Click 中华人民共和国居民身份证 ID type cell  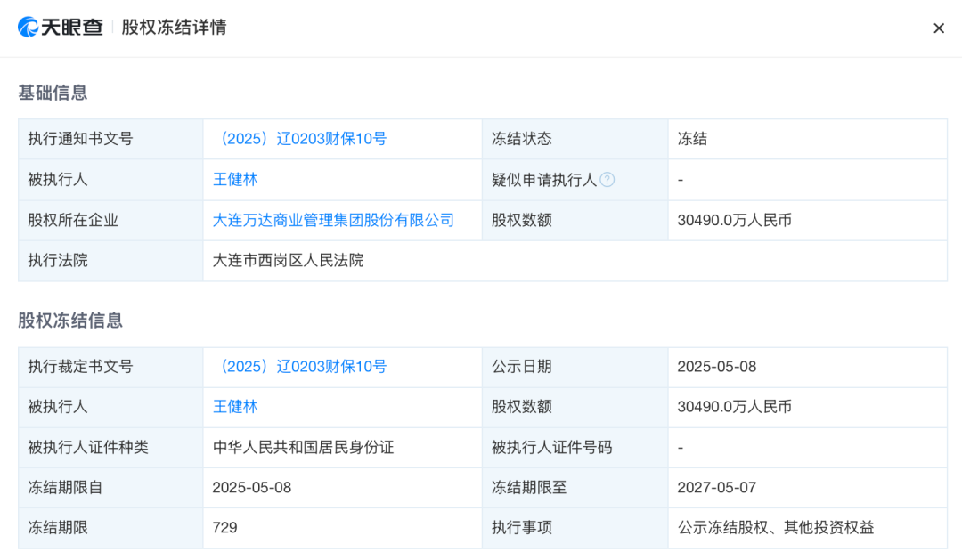tap(303, 448)
